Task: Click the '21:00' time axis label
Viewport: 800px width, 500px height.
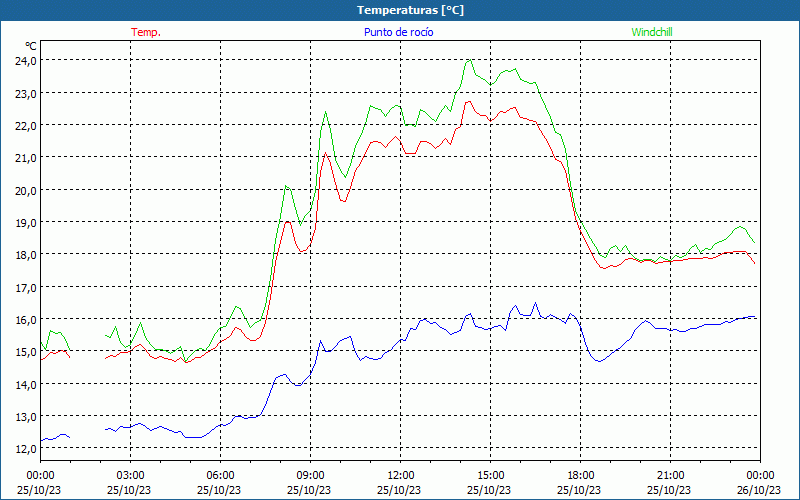Action: point(670,476)
